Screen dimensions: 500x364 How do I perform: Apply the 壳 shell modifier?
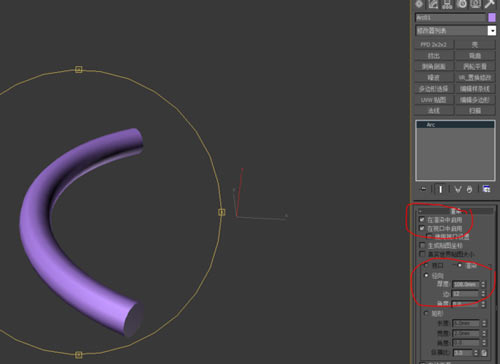click(x=475, y=45)
